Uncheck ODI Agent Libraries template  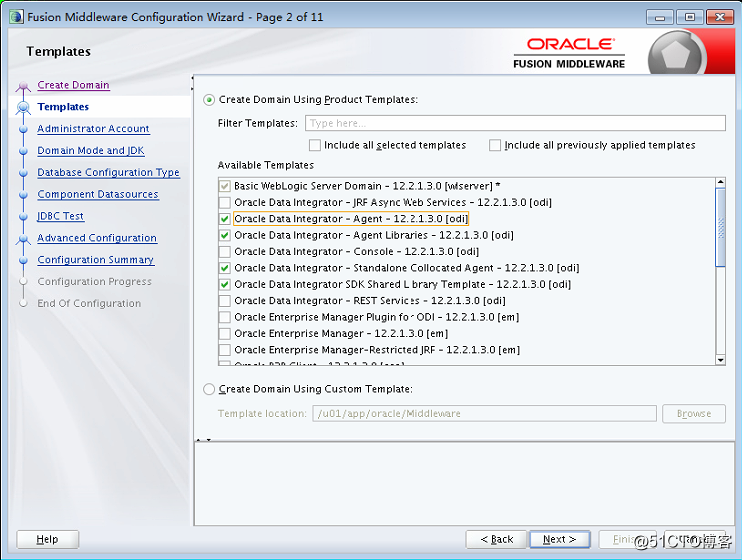(x=225, y=235)
